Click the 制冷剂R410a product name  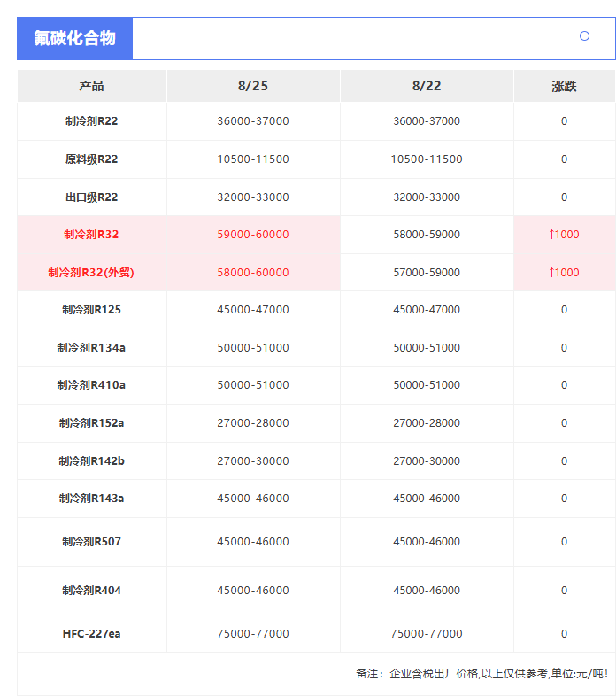point(91,385)
